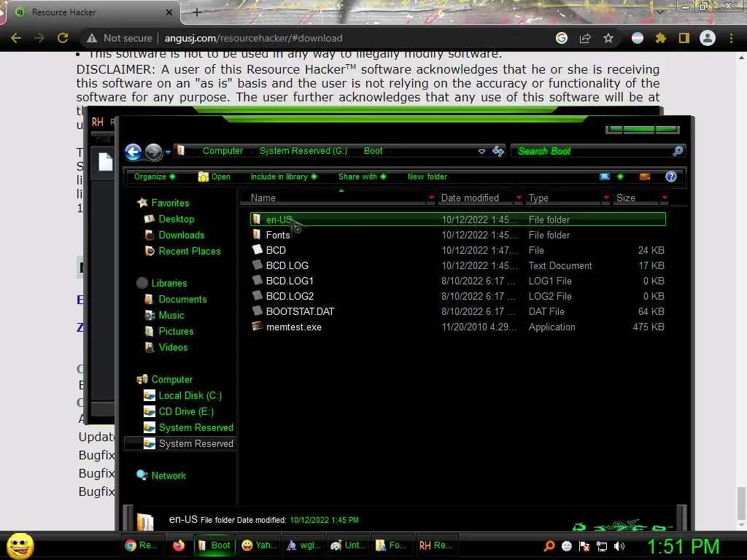The width and height of the screenshot is (747, 560).
Task: Switch to Firefox on the taskbar
Action: pyautogui.click(x=179, y=545)
